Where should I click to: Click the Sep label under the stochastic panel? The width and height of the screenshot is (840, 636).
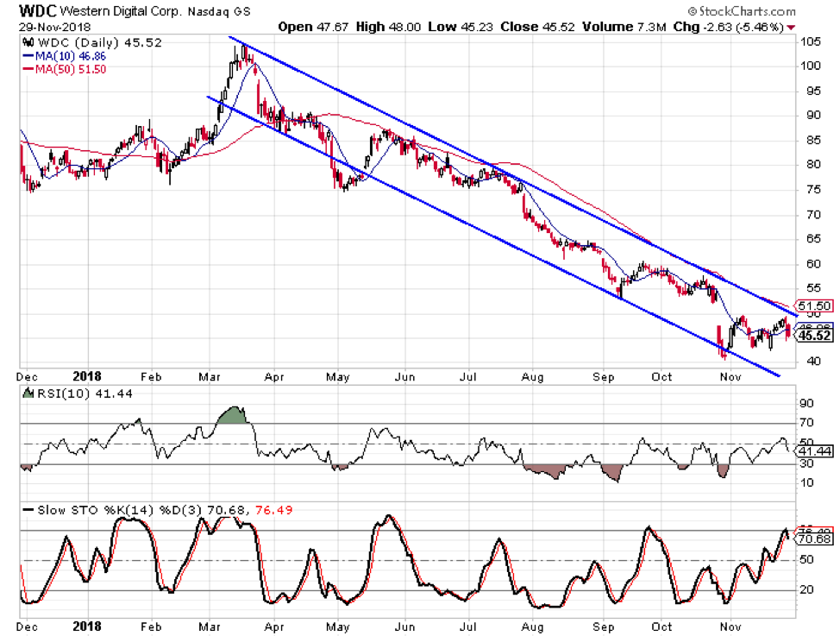point(603,627)
